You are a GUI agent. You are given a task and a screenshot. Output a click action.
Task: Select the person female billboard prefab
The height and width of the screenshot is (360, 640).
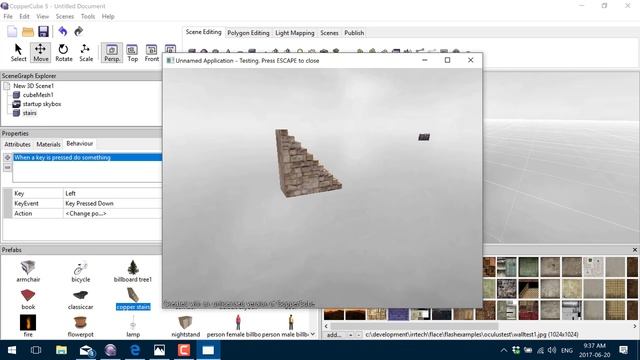pyautogui.click(x=233, y=326)
